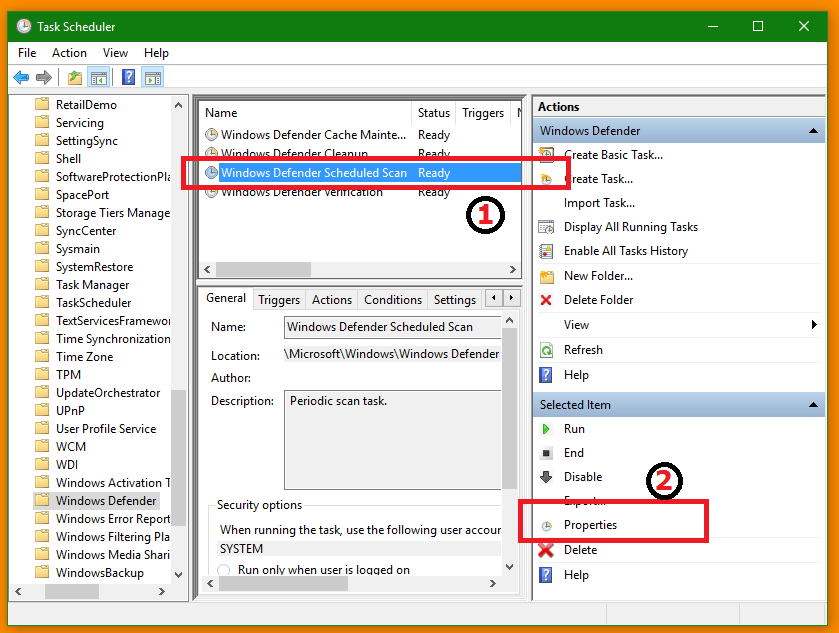This screenshot has width=839, height=633.
Task: Click Create Basic Task link
Action: click(612, 155)
